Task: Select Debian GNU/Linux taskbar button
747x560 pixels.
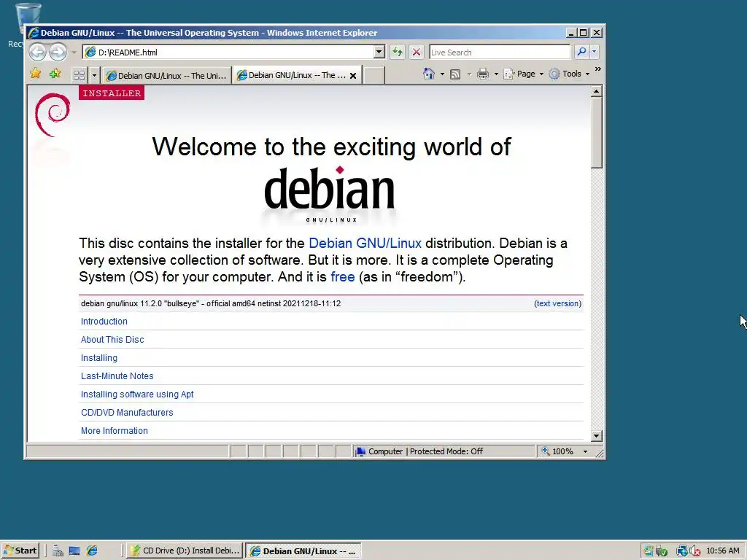Action: click(303, 551)
